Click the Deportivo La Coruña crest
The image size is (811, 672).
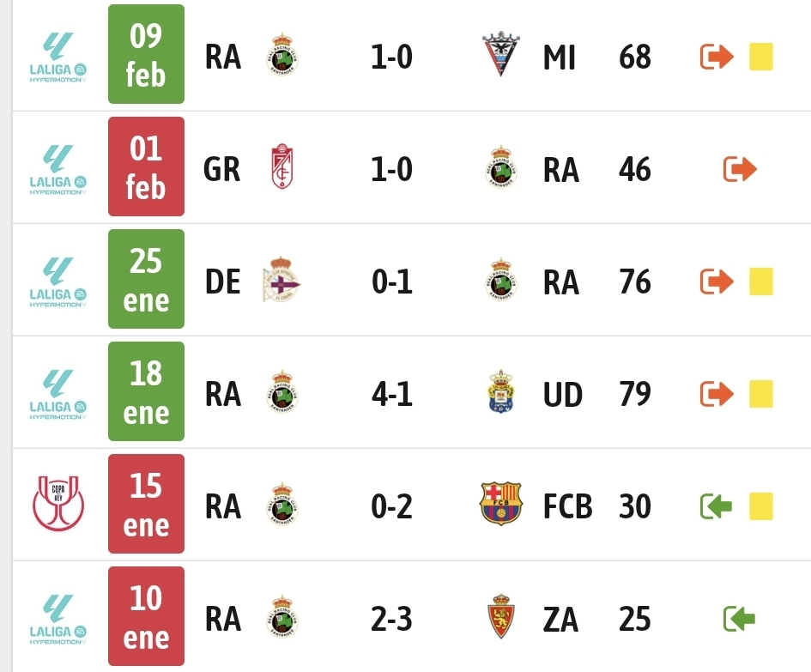tap(281, 281)
